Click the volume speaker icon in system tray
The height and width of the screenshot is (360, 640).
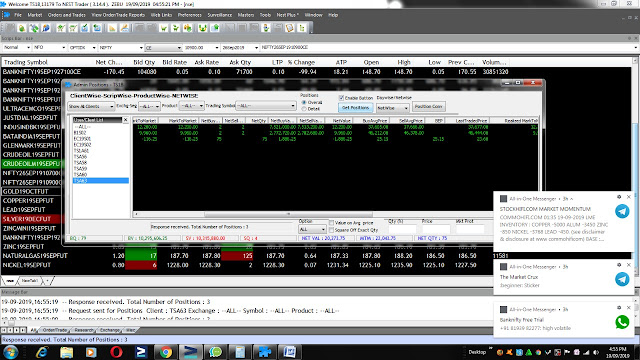(x=596, y=352)
